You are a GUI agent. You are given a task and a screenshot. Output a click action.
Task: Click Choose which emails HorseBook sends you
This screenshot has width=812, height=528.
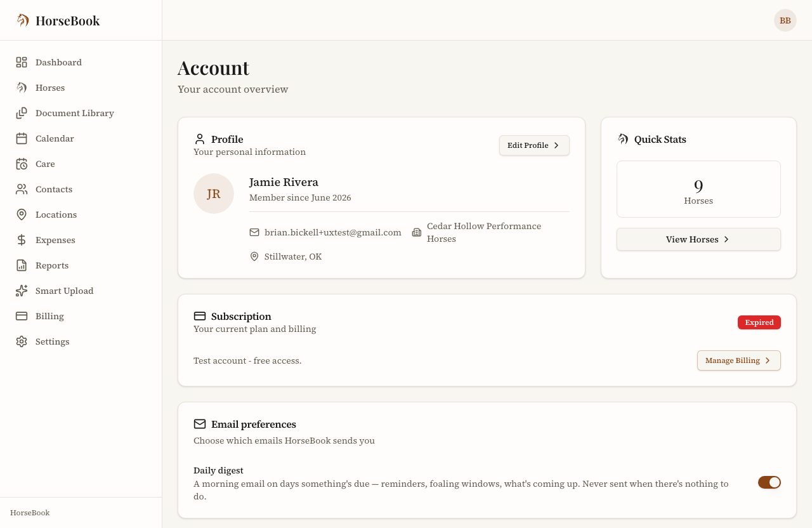tap(284, 440)
